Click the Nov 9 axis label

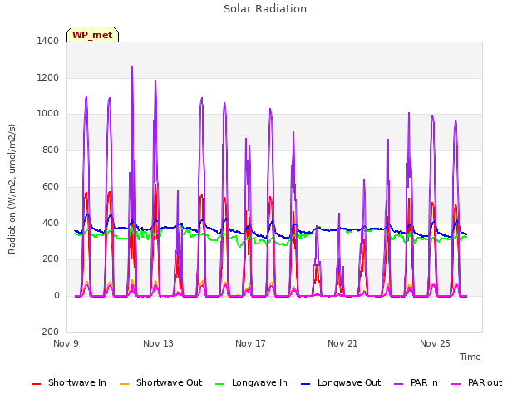pos(66,343)
